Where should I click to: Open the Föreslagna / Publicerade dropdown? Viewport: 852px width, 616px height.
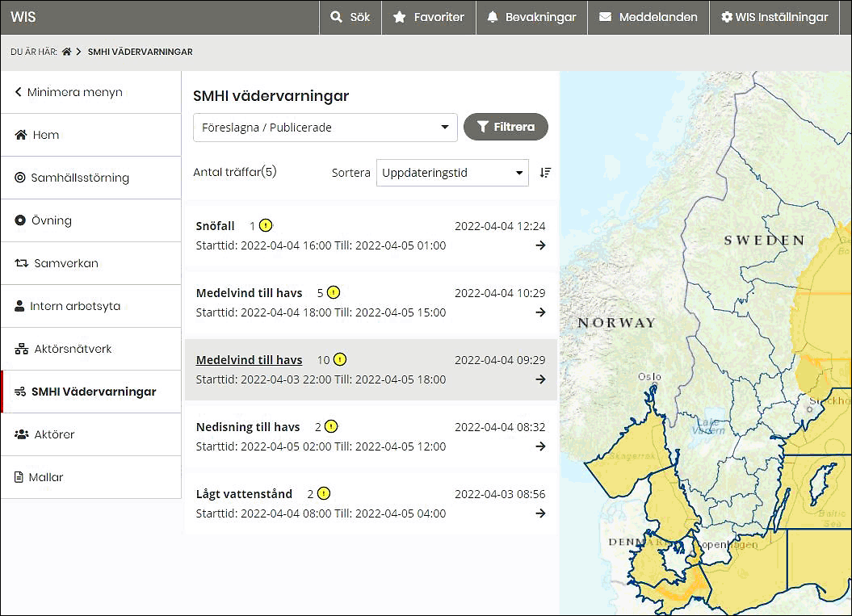click(x=325, y=127)
